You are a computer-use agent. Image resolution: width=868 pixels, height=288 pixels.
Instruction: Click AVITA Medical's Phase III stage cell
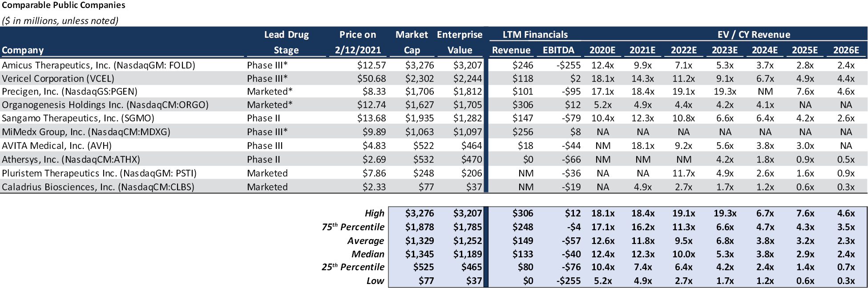pos(265,146)
